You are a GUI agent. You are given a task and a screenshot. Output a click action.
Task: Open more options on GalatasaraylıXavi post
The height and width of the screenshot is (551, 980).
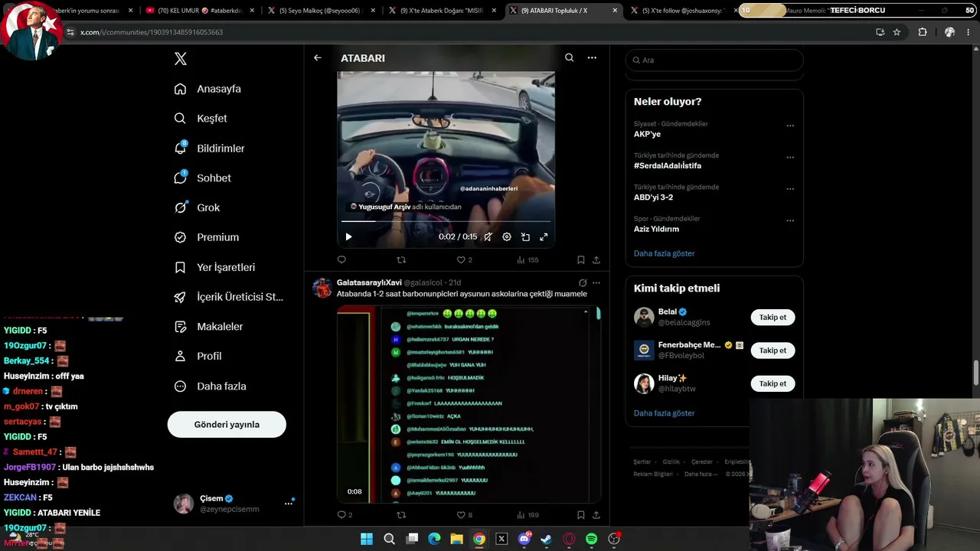(596, 282)
